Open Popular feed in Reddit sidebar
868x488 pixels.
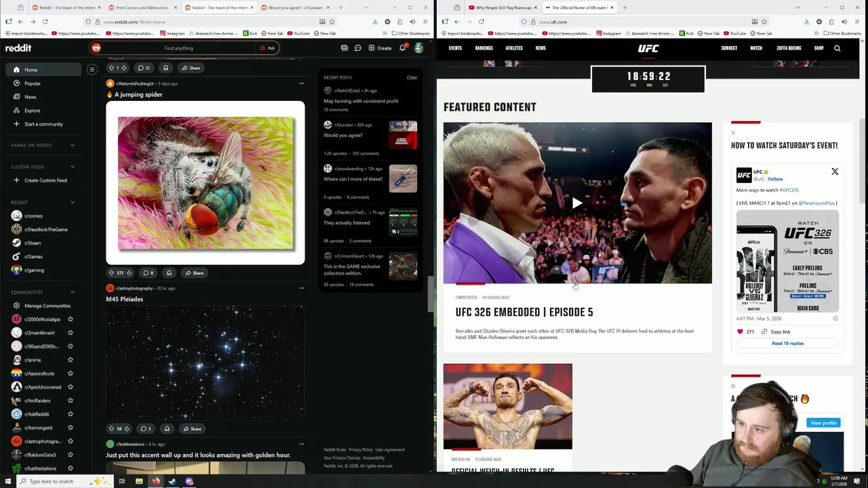coord(43,83)
